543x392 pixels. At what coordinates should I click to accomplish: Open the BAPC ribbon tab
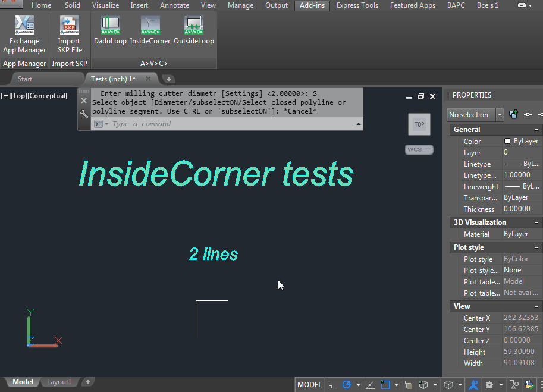click(x=456, y=5)
